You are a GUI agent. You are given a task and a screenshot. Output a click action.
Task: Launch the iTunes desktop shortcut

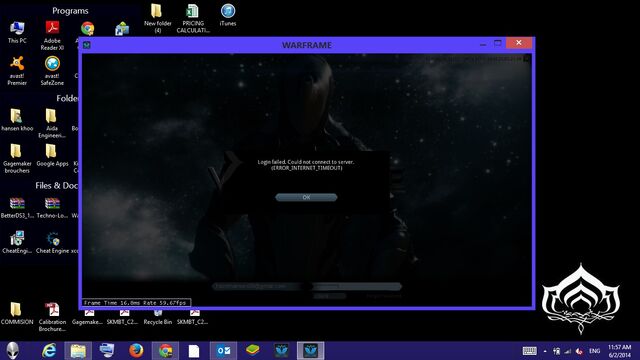228,15
